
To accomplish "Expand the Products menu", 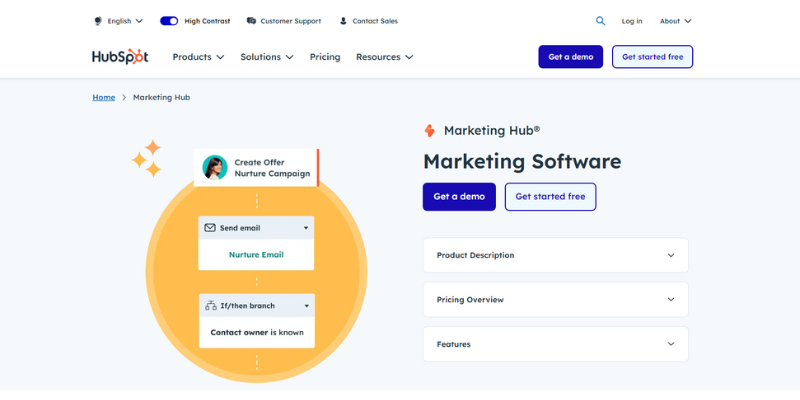I will coord(198,57).
